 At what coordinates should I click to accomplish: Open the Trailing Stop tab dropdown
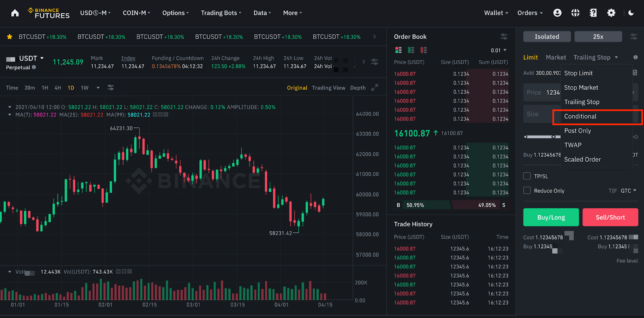[596, 57]
